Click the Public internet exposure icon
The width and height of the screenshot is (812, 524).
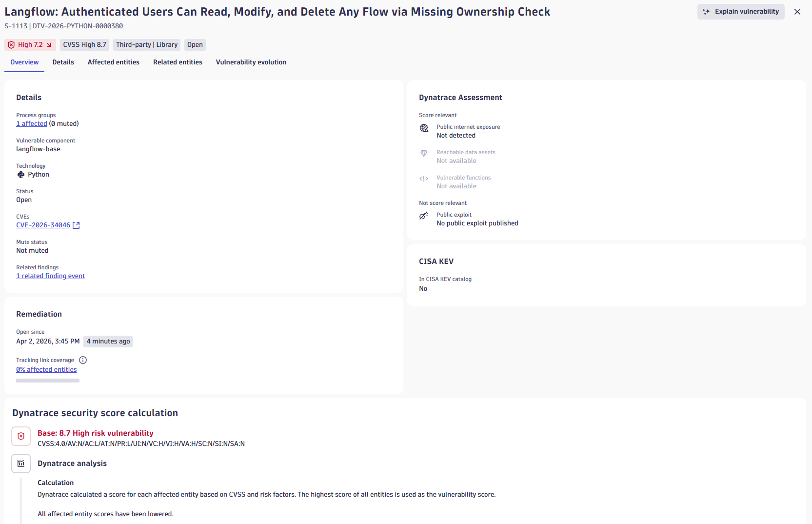424,128
